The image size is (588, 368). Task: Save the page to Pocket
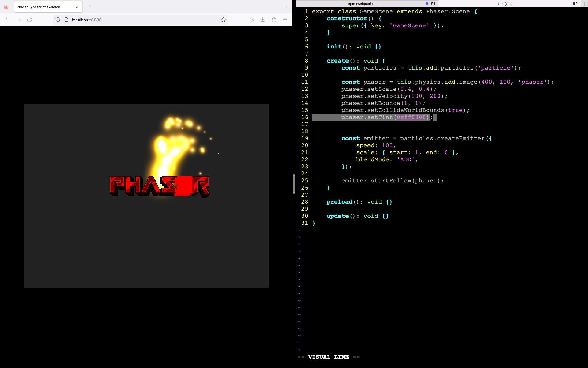[251, 20]
